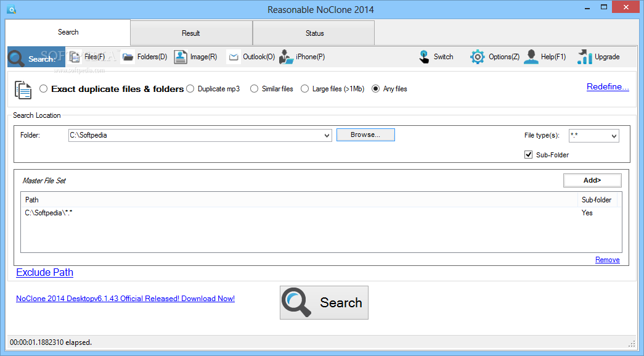The height and width of the screenshot is (356, 644).
Task: Open the File type(s) dropdown
Action: click(614, 136)
